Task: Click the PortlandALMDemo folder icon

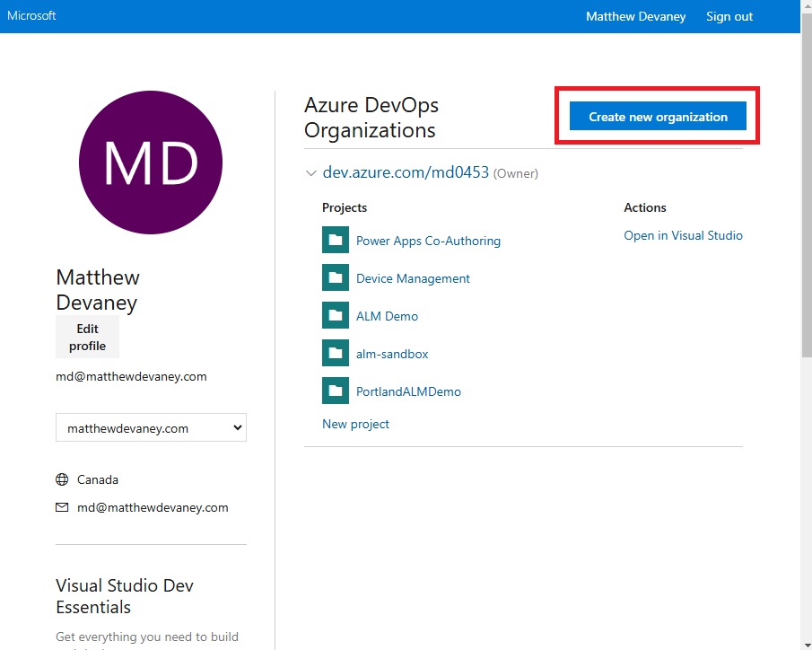Action: tap(335, 391)
